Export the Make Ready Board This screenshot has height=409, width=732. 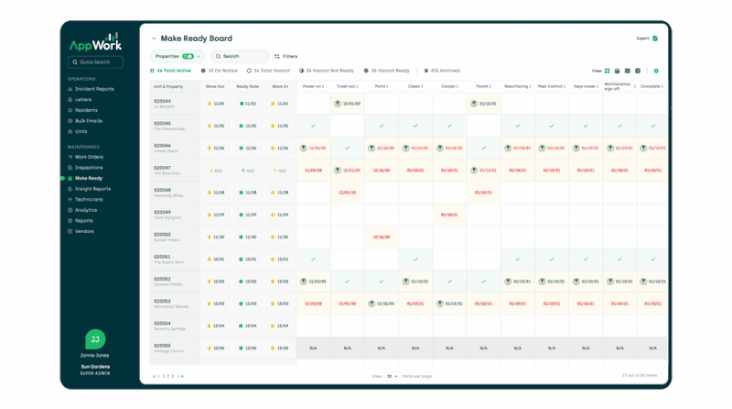[647, 38]
